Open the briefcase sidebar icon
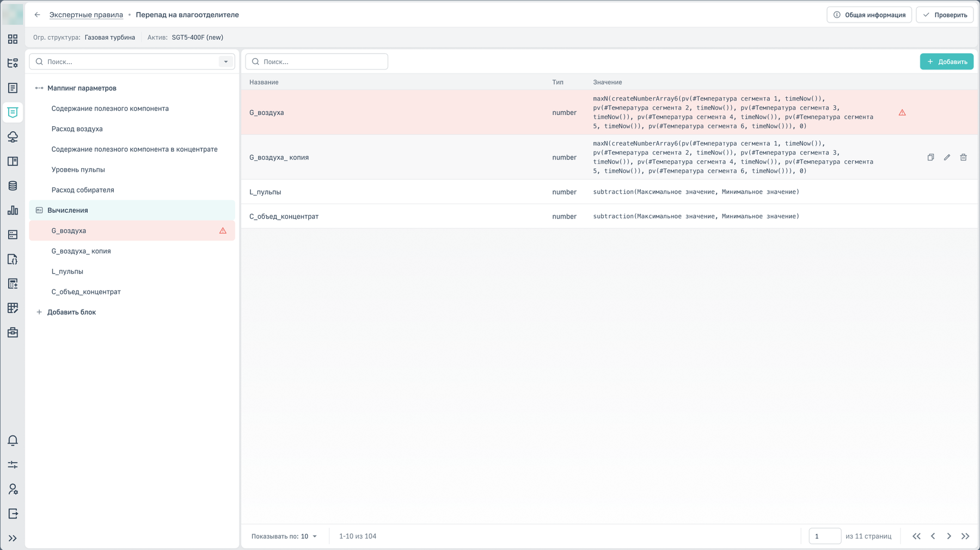Viewport: 980px width, 550px height. pyautogui.click(x=13, y=332)
